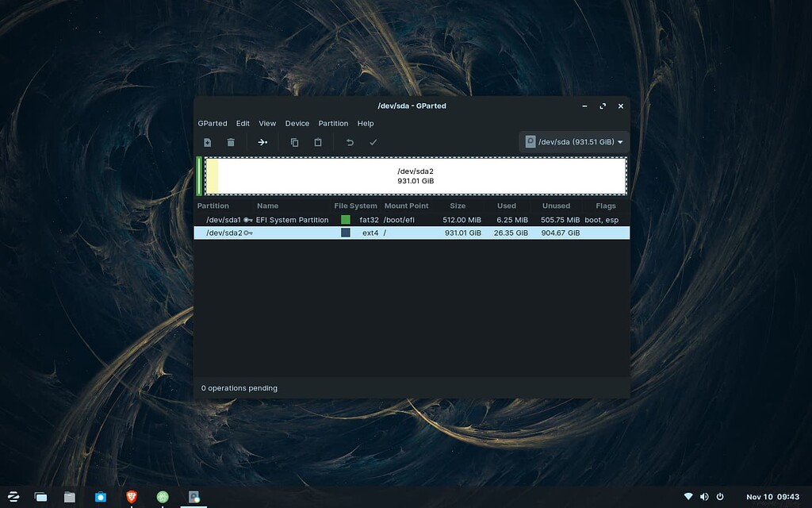The width and height of the screenshot is (812, 508).
Task: Click the Delete partition toolbar icon
Action: 231,142
